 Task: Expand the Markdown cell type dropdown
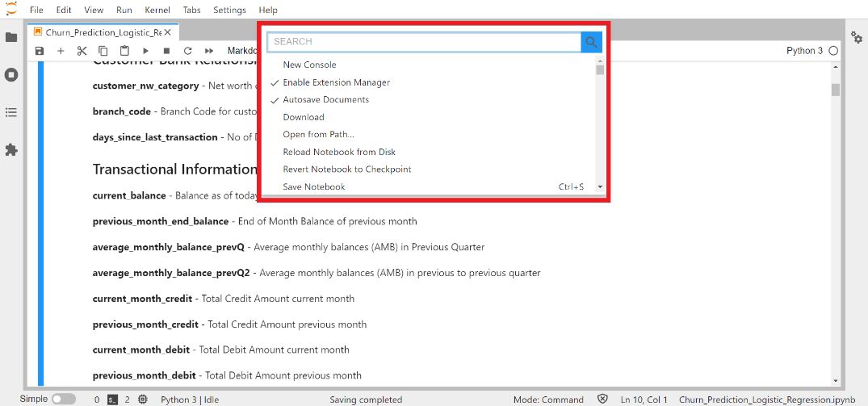pyautogui.click(x=242, y=51)
